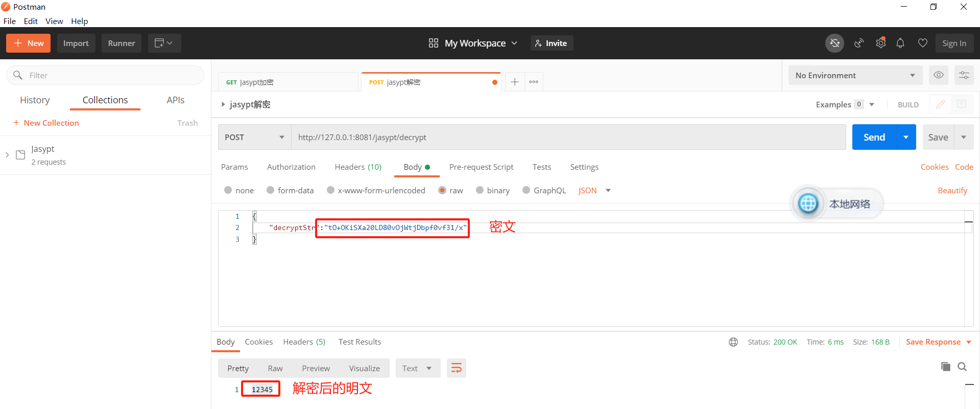The height and width of the screenshot is (409, 980).
Task: Open the request Tests tab
Action: point(542,167)
